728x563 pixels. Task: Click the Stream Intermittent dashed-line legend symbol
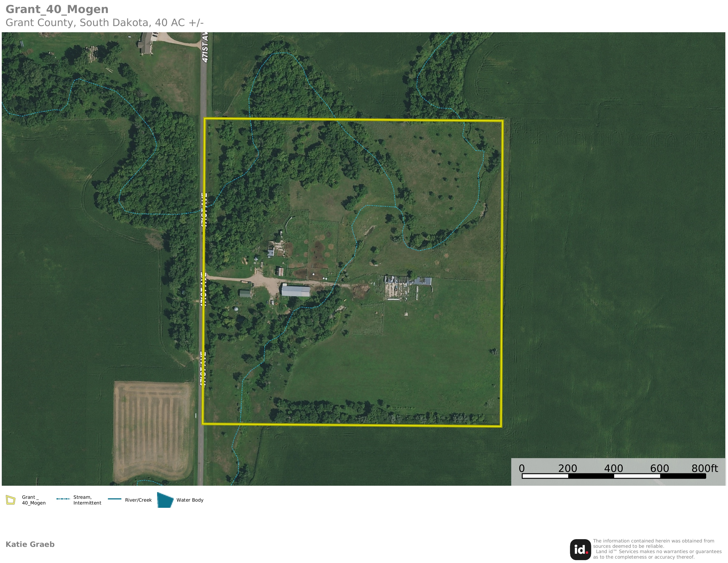[x=63, y=499]
